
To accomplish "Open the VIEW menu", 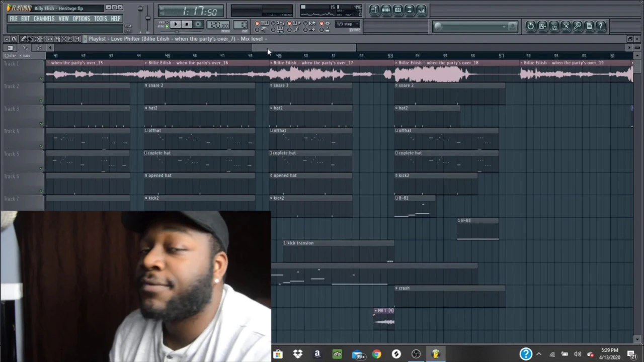I will pyautogui.click(x=63, y=19).
